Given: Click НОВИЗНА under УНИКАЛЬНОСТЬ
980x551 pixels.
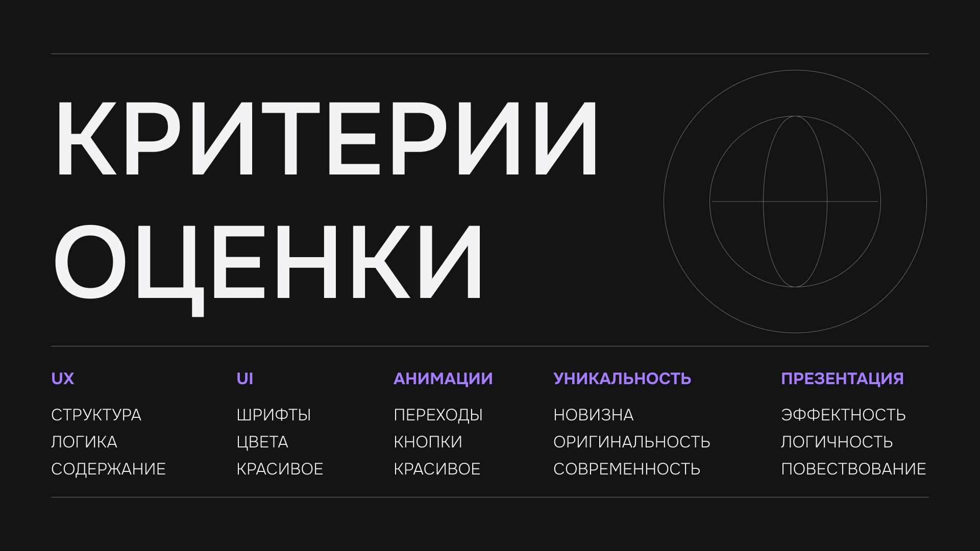Looking at the screenshot, I should coord(593,415).
